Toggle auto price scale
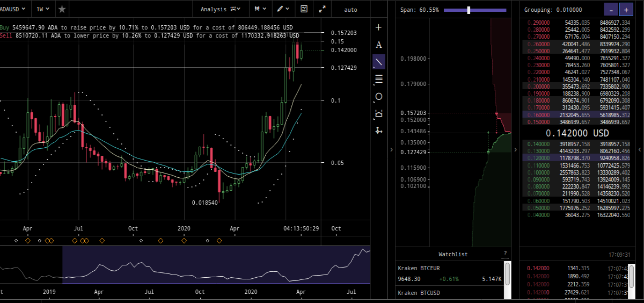Viewport: 644px width, 303px height. point(350,9)
